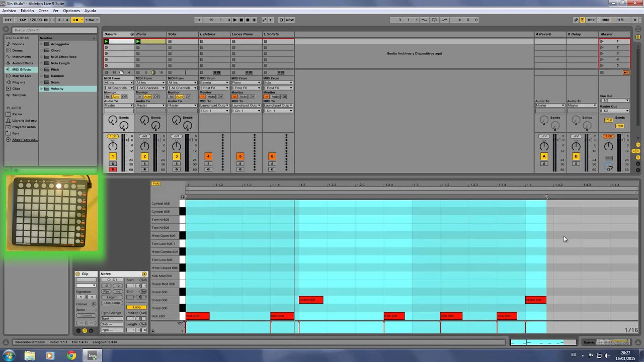Toggle the MIDI map mode button
Image resolution: width=644 pixels, height=362 pixels.
click(606, 20)
